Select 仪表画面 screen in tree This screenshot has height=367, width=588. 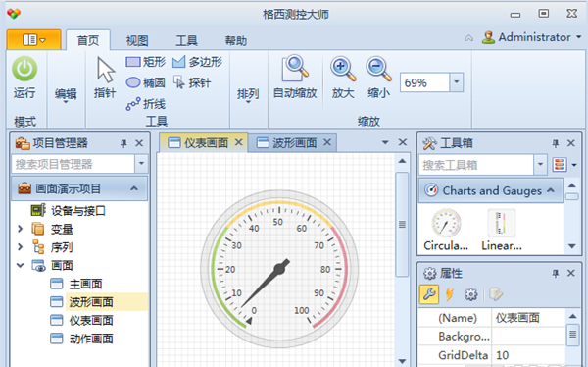click(x=91, y=320)
